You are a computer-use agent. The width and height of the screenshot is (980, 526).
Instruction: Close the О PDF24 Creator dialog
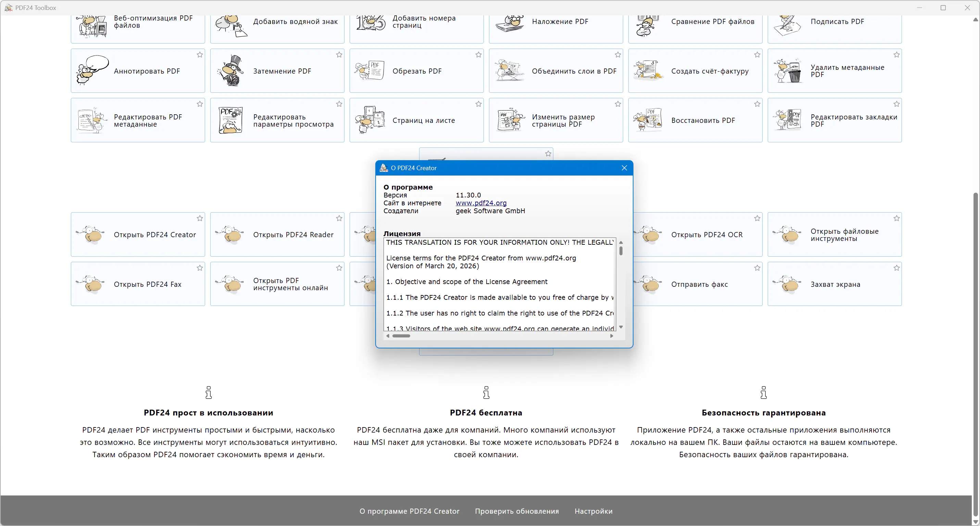624,168
